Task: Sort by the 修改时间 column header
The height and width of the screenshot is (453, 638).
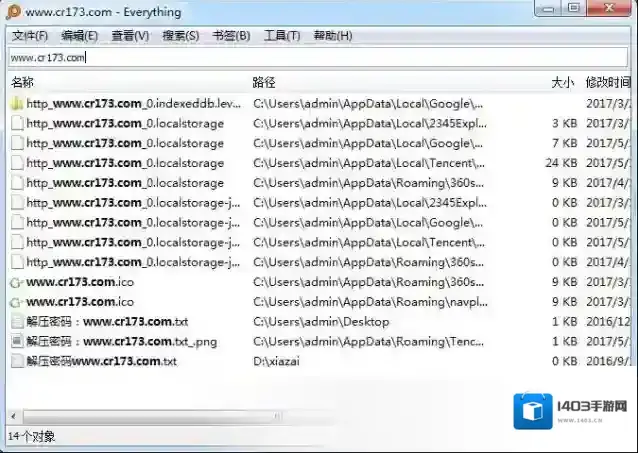Action: coord(608,83)
